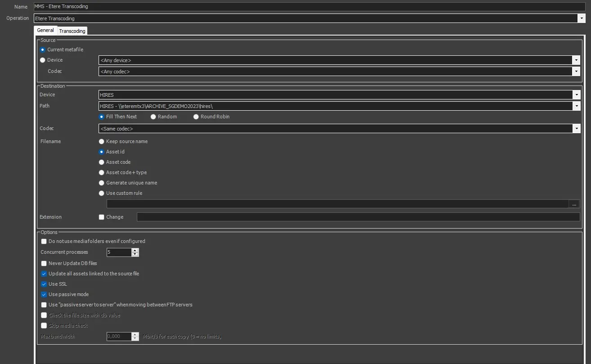Open the Destination Codec dropdown arrow

click(x=576, y=129)
